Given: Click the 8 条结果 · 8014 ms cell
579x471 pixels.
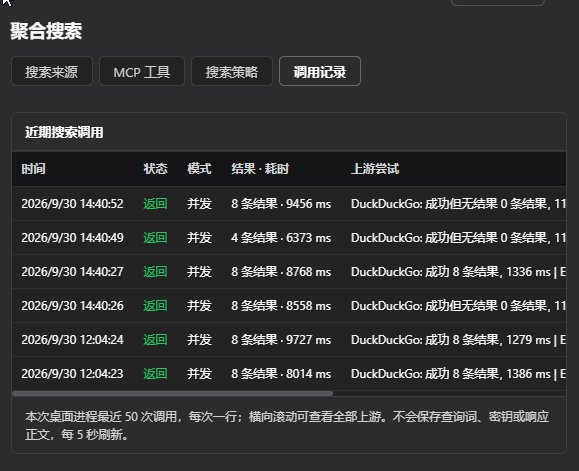Looking at the screenshot, I should (x=281, y=374).
